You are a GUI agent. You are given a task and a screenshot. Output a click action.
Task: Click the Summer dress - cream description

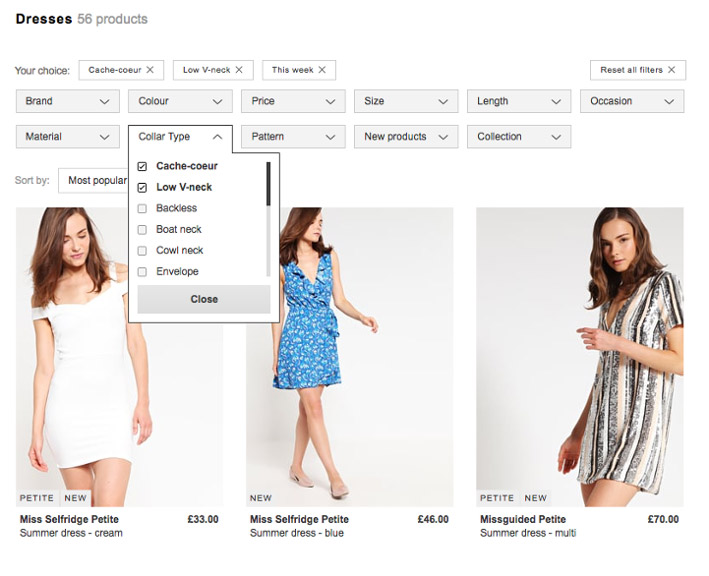[x=71, y=533]
